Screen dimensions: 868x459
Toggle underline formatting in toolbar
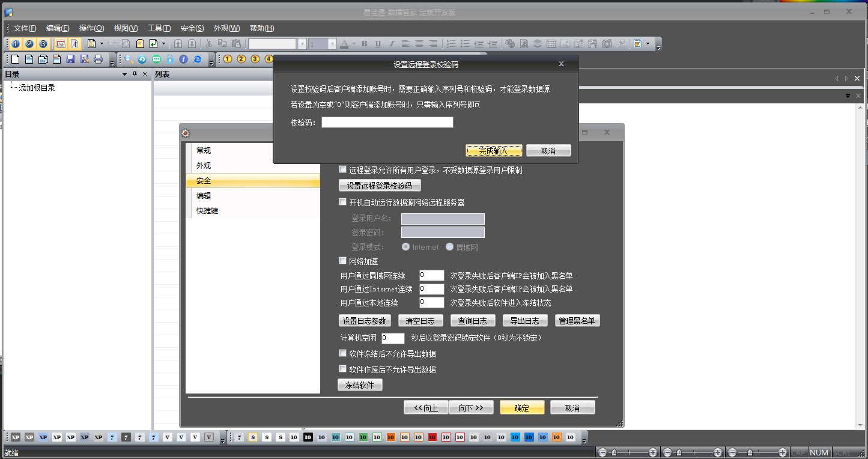[x=378, y=44]
